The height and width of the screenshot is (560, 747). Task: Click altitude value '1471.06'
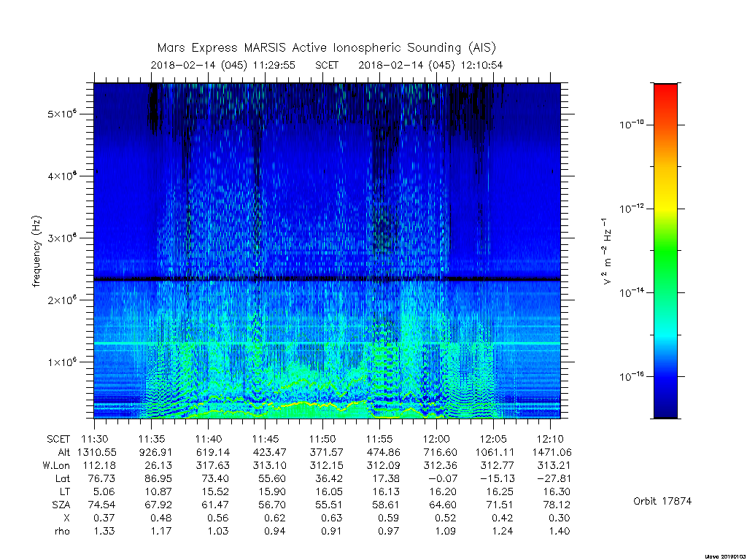(552, 452)
